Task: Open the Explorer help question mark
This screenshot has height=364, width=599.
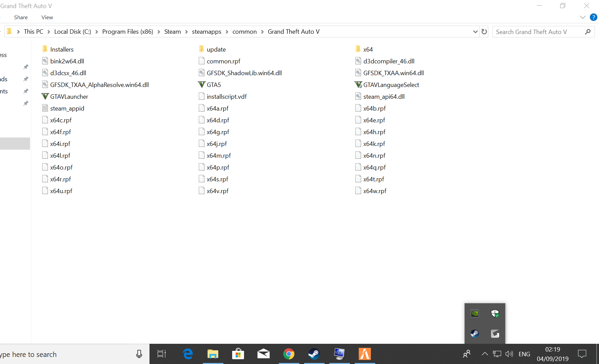Action: click(x=593, y=17)
